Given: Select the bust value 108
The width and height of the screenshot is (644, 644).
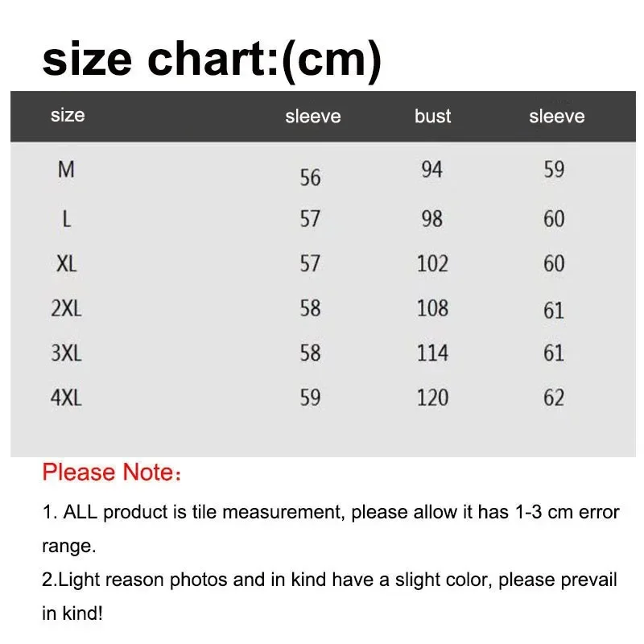Looking at the screenshot, I should (432, 308).
